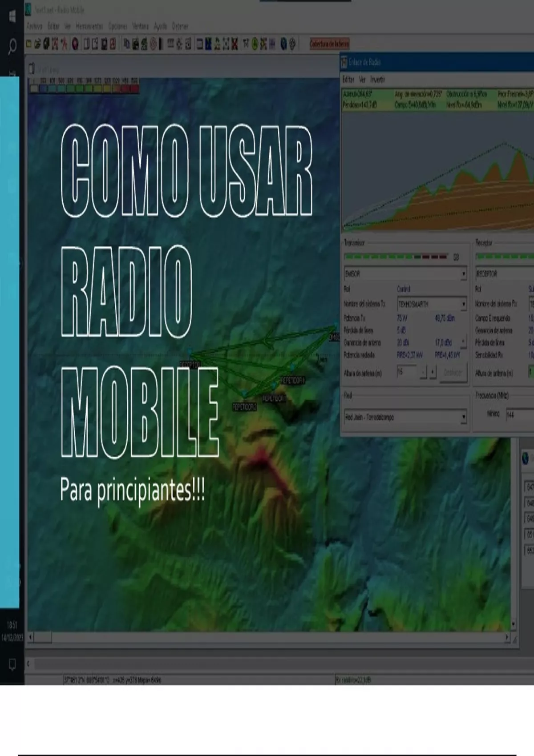534x756 pixels.
Task: Click the Cobertura de la lente button
Action: coord(329,44)
